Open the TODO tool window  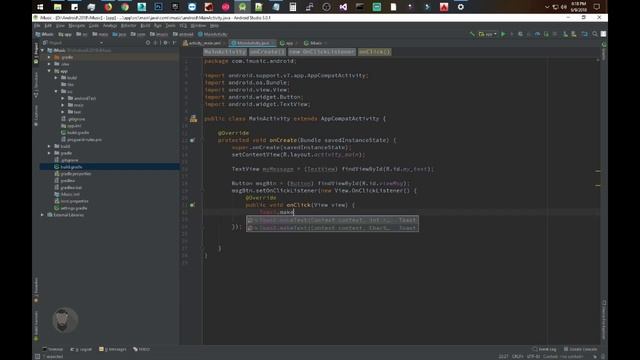142,349
